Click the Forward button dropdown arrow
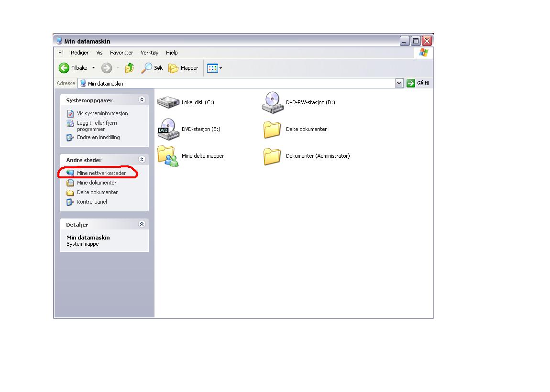This screenshot has width=550, height=392. 118,68
